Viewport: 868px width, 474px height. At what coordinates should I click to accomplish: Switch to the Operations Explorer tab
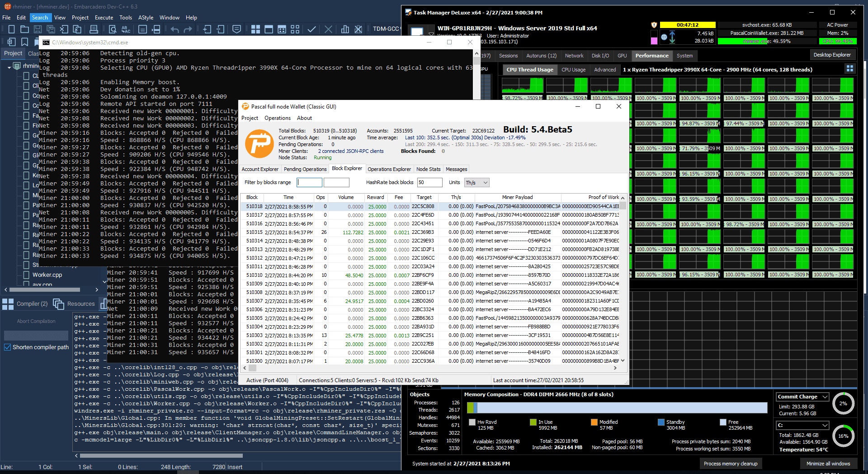tap(389, 169)
